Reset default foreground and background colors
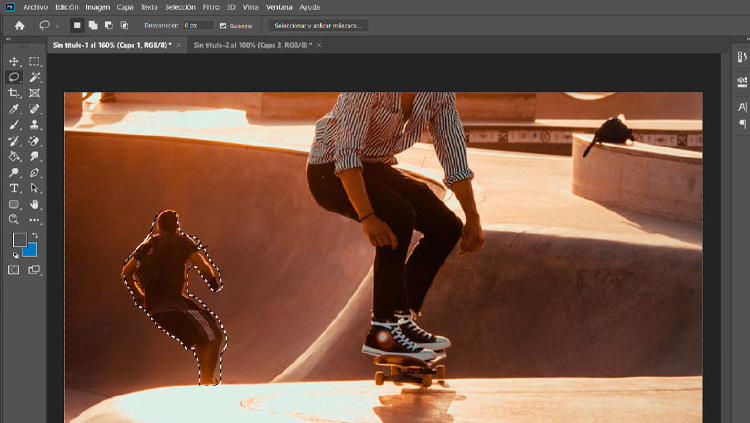Image resolution: width=750 pixels, height=423 pixels. point(15,255)
